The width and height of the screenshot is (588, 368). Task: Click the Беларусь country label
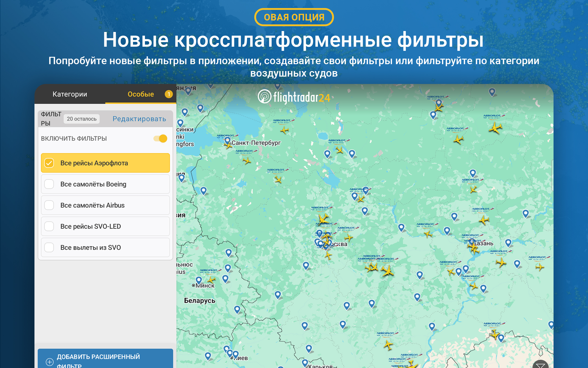tap(200, 301)
